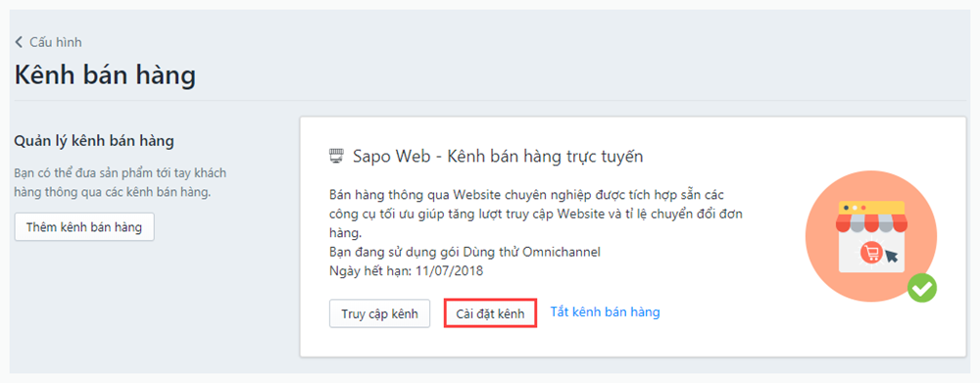The image size is (980, 383).
Task: Click the description starting with Bạn có thể đưa sản phẩm
Action: pos(120,182)
